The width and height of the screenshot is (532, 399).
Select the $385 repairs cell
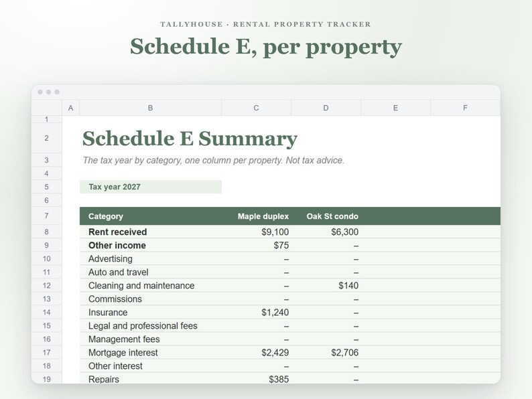(256, 379)
